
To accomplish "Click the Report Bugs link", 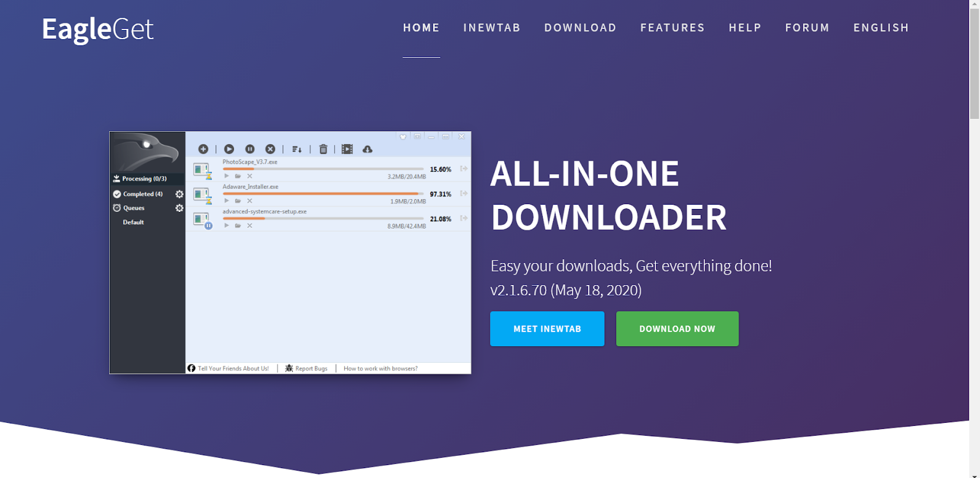I will [x=311, y=368].
